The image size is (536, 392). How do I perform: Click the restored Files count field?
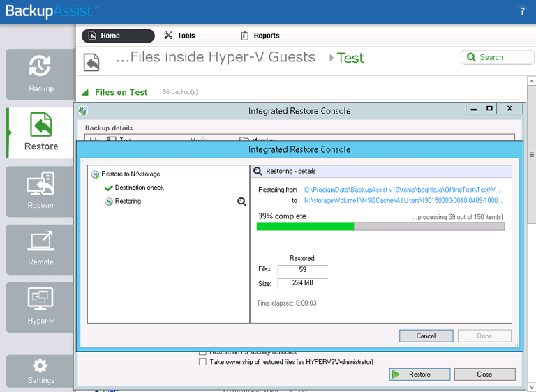point(303,270)
